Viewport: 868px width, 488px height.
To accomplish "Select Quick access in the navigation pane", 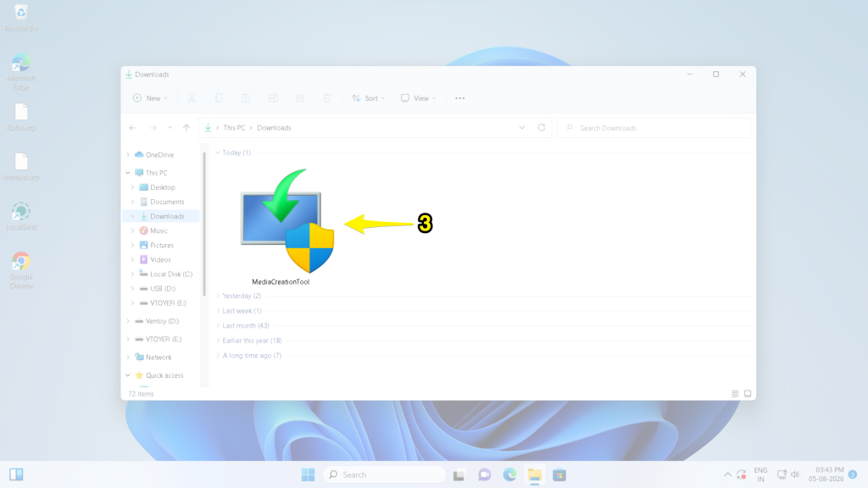I will (159, 375).
